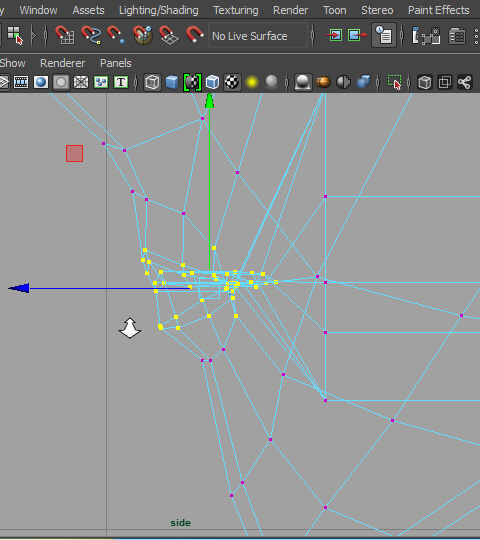Screen dimensions: 480x540
Task: Open the Renderer dropdown menu
Action: (x=62, y=63)
